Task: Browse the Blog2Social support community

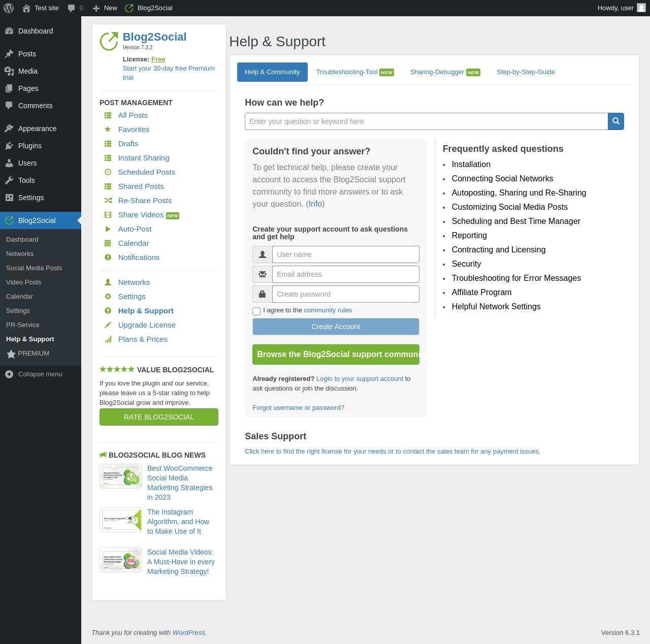Action: [x=336, y=355]
